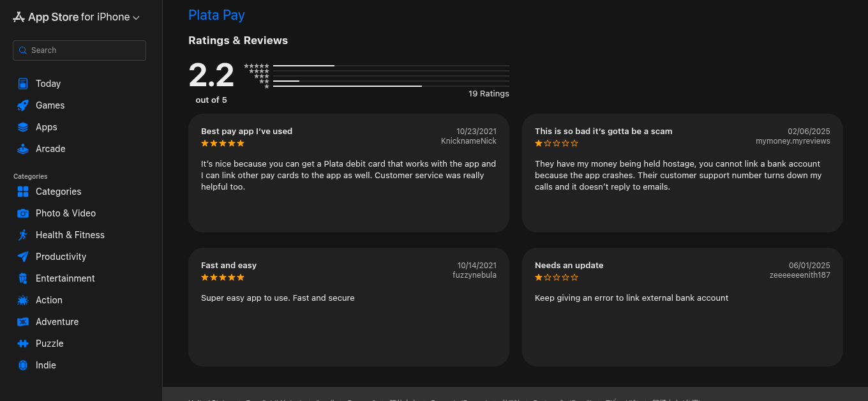Click the reviewer name fuzzynebula
The height and width of the screenshot is (401, 868).
click(x=474, y=275)
